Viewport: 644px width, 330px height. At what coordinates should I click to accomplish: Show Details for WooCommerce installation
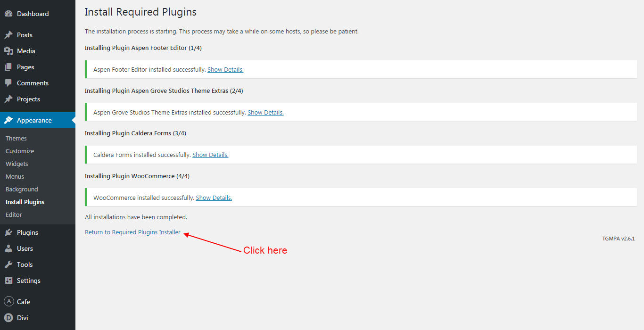point(214,198)
